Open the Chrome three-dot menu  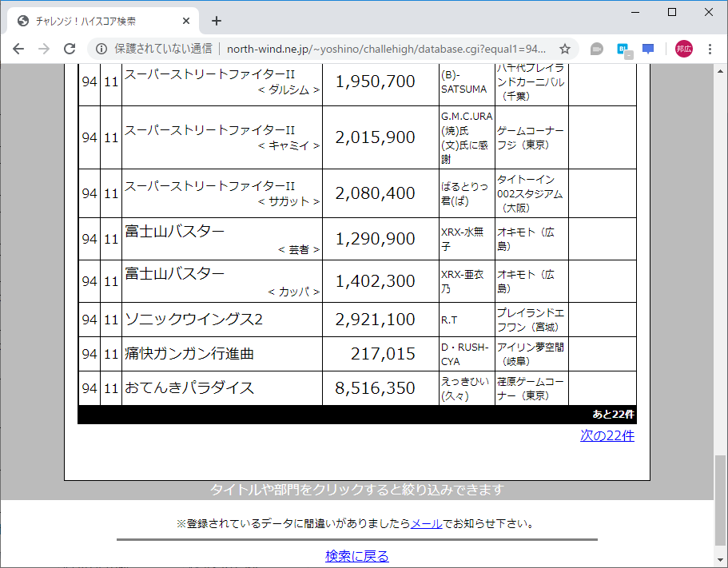point(711,49)
